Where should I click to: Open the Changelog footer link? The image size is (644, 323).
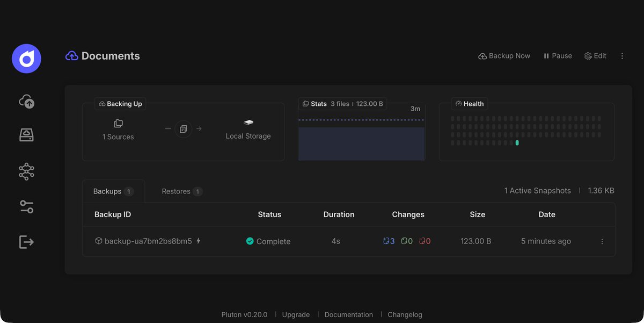[405, 315]
